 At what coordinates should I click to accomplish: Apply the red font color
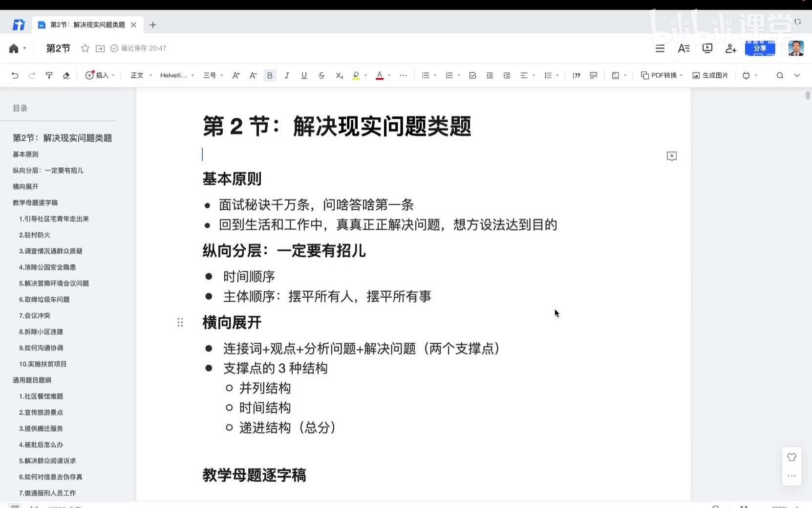380,75
